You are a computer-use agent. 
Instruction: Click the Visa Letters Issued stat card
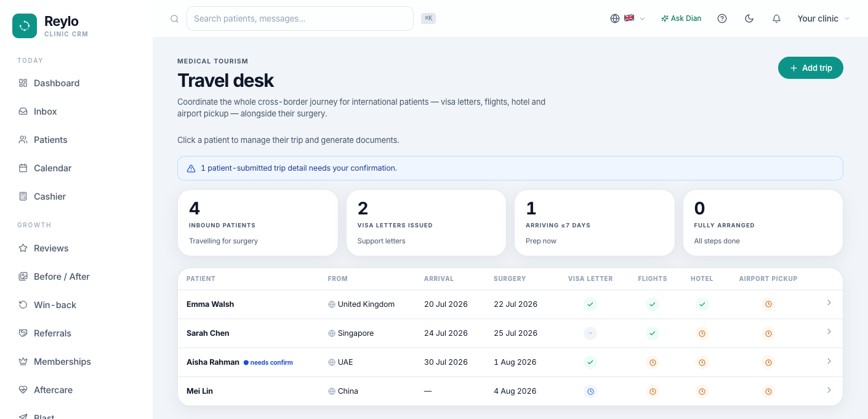(426, 222)
